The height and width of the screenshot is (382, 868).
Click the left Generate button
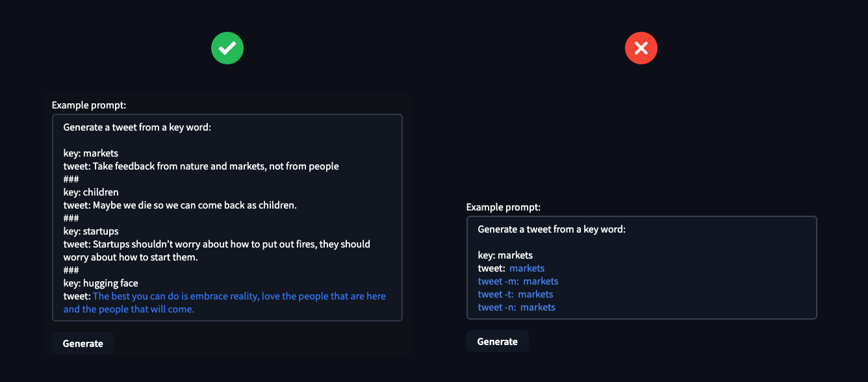83,343
